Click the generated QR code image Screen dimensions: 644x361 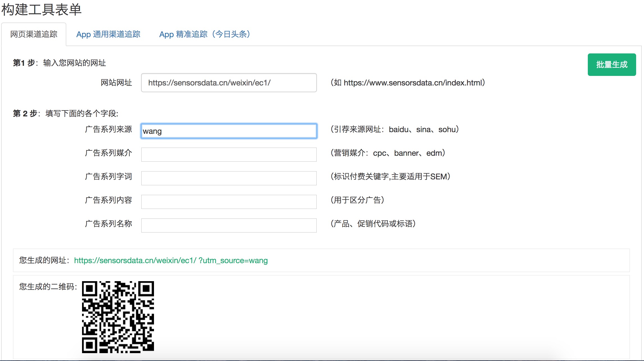coord(118,317)
